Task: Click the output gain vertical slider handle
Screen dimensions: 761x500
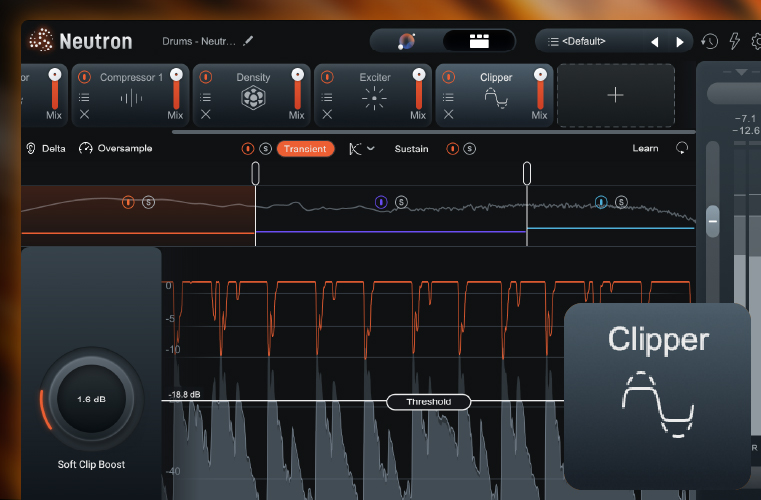Action: click(x=712, y=221)
